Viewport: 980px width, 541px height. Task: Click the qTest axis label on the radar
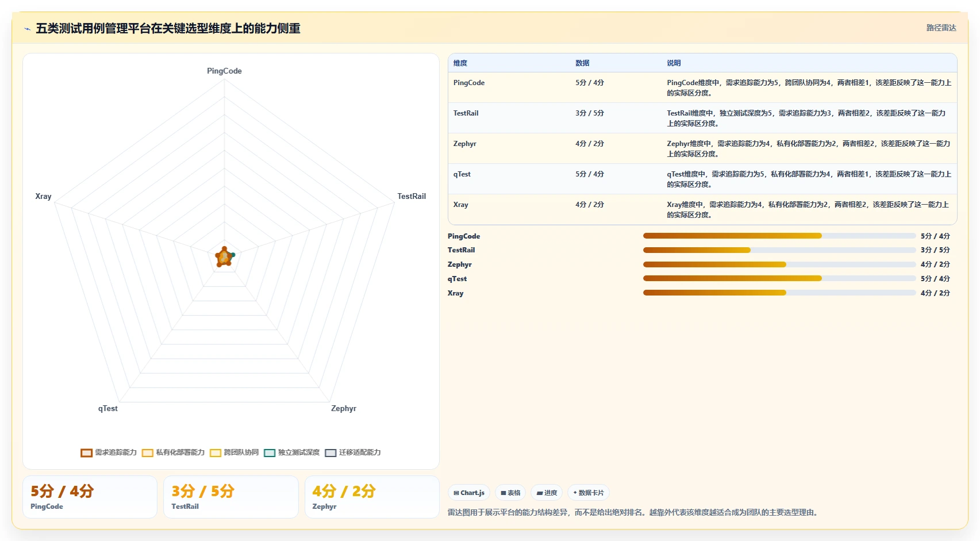pyautogui.click(x=107, y=408)
